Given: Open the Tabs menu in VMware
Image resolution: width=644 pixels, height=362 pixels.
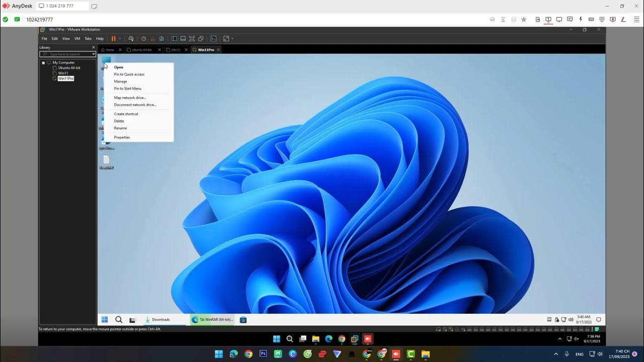Looking at the screenshot, I should 88,39.
